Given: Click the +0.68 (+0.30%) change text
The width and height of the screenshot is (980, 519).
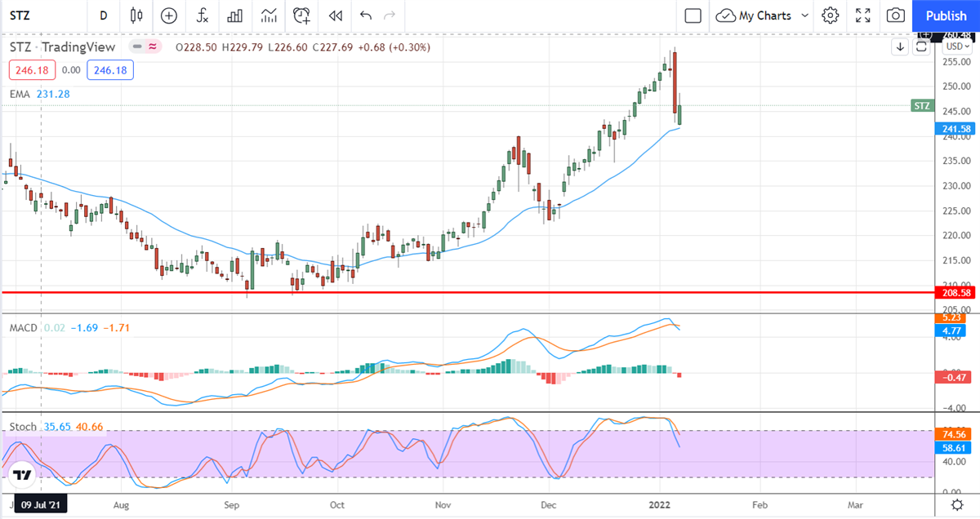Looking at the screenshot, I should (x=395, y=47).
